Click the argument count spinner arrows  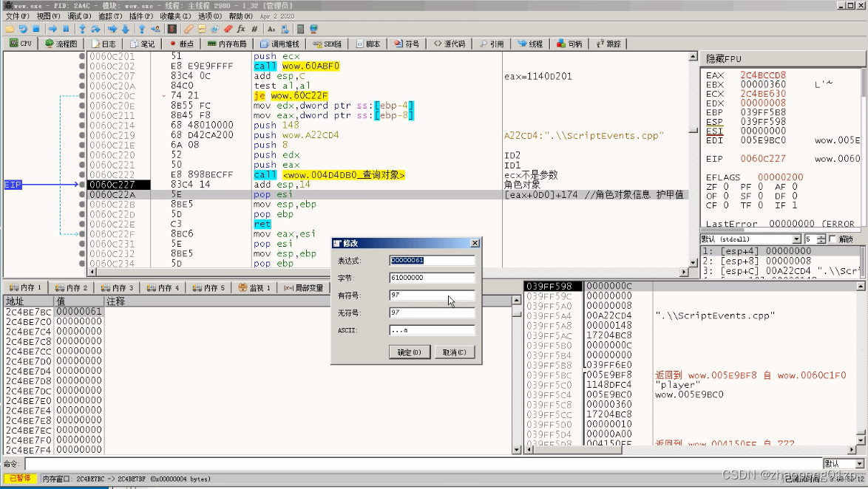tap(821, 239)
